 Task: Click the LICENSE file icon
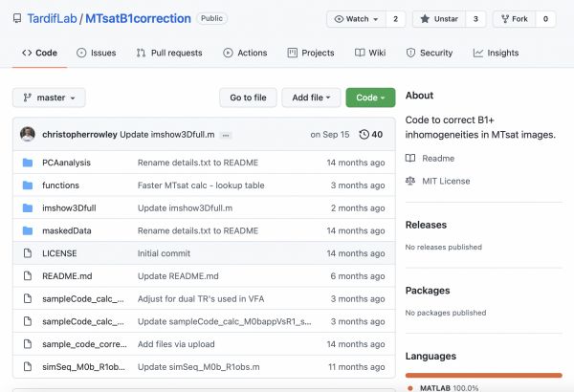[28, 253]
